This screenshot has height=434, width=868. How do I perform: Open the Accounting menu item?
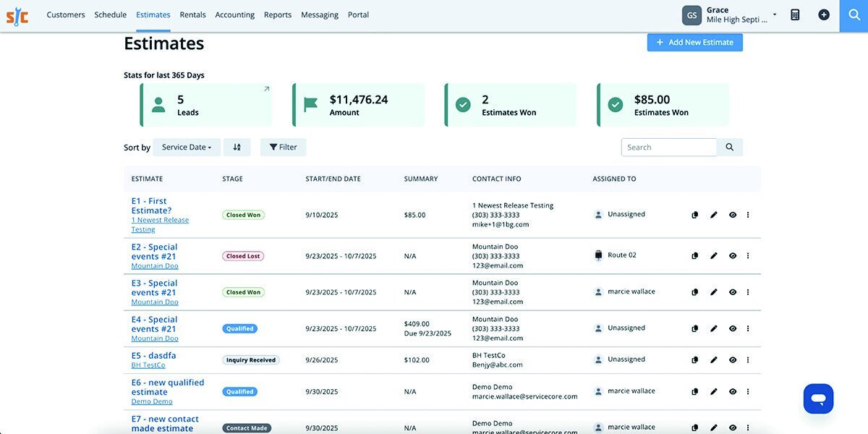(235, 14)
